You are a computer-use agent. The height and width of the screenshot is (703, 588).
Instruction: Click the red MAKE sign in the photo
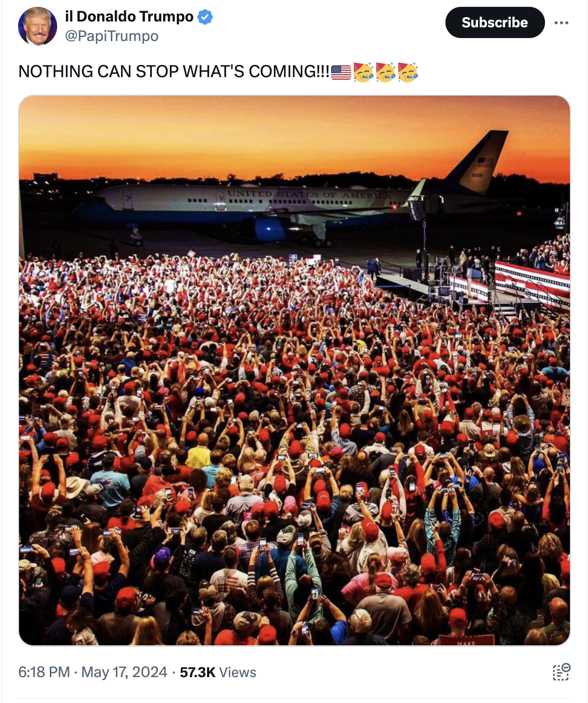[x=466, y=641]
